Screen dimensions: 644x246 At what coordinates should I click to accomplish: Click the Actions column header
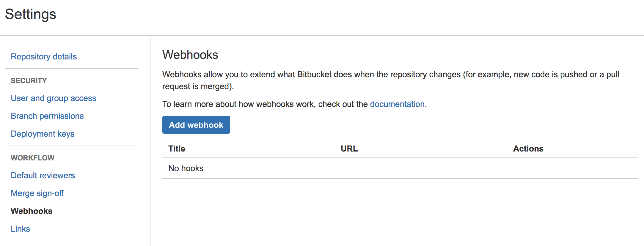[528, 149]
